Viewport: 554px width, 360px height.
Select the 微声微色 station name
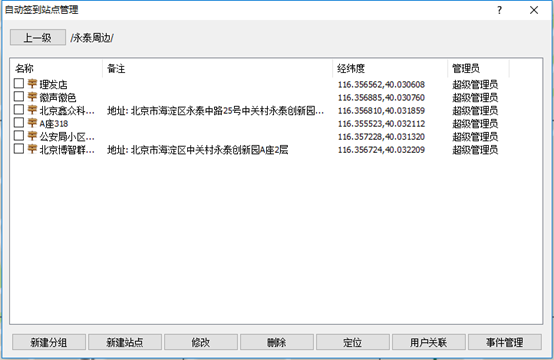pyautogui.click(x=58, y=98)
